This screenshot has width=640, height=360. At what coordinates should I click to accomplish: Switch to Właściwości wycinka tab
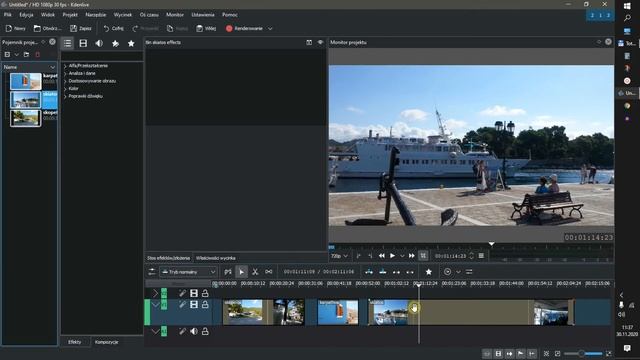pos(216,258)
